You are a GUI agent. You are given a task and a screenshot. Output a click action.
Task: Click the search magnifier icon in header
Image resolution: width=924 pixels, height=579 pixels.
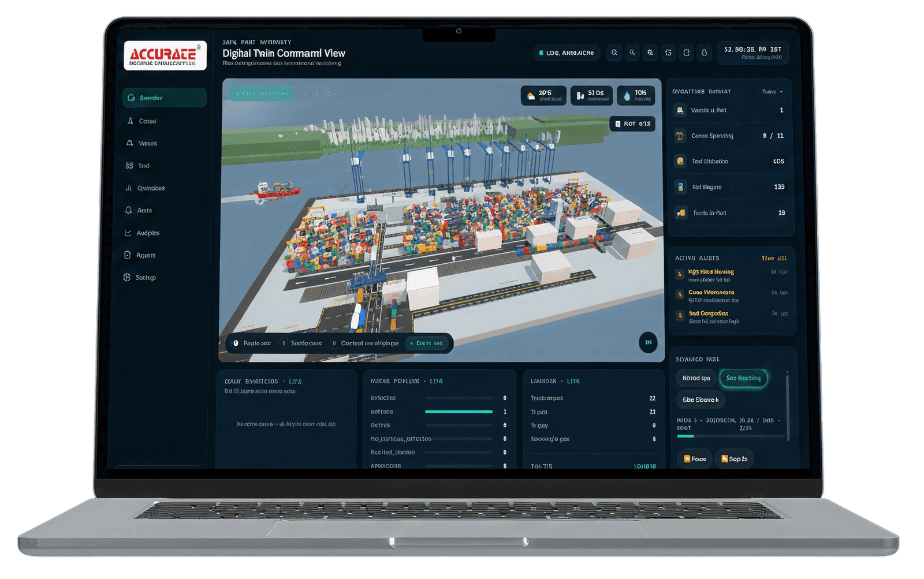[x=614, y=53]
